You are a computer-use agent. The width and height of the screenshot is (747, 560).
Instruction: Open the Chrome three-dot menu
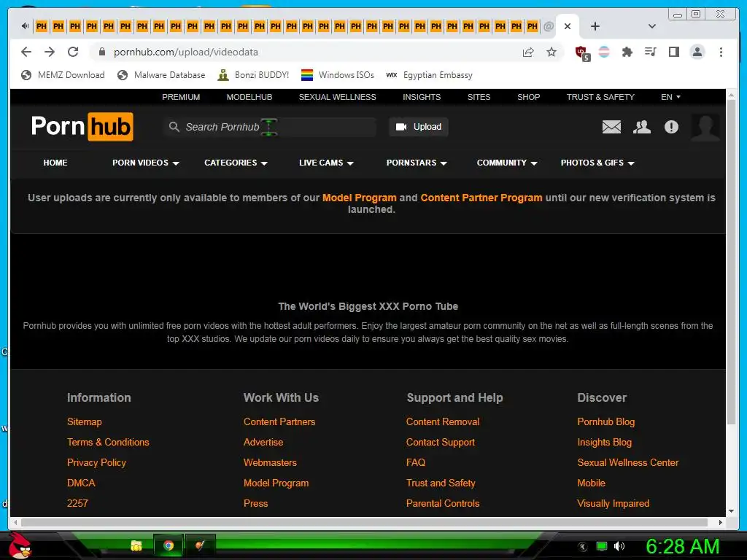tap(721, 52)
